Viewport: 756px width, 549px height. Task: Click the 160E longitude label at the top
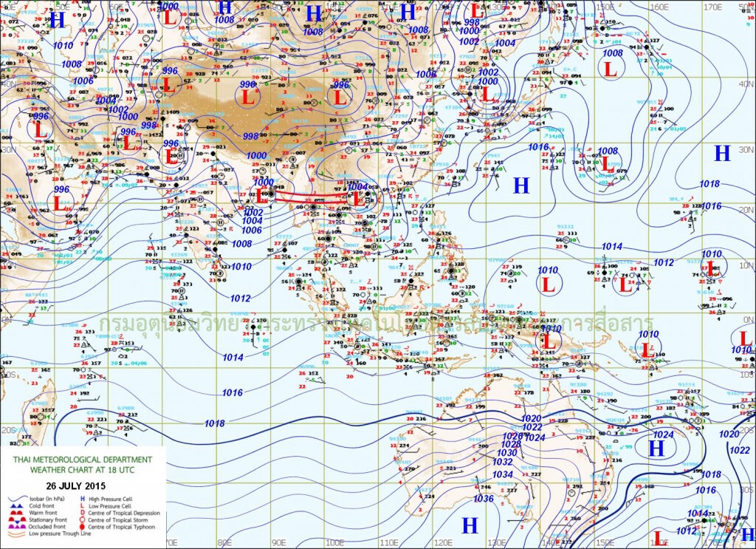[659, 7]
